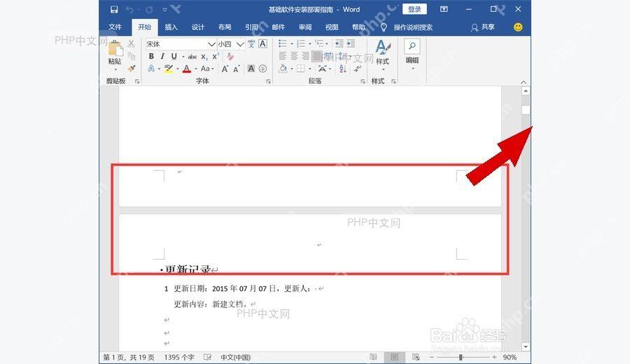630x364 pixels.
Task: Click the multilevel list icon
Action: coord(319,43)
